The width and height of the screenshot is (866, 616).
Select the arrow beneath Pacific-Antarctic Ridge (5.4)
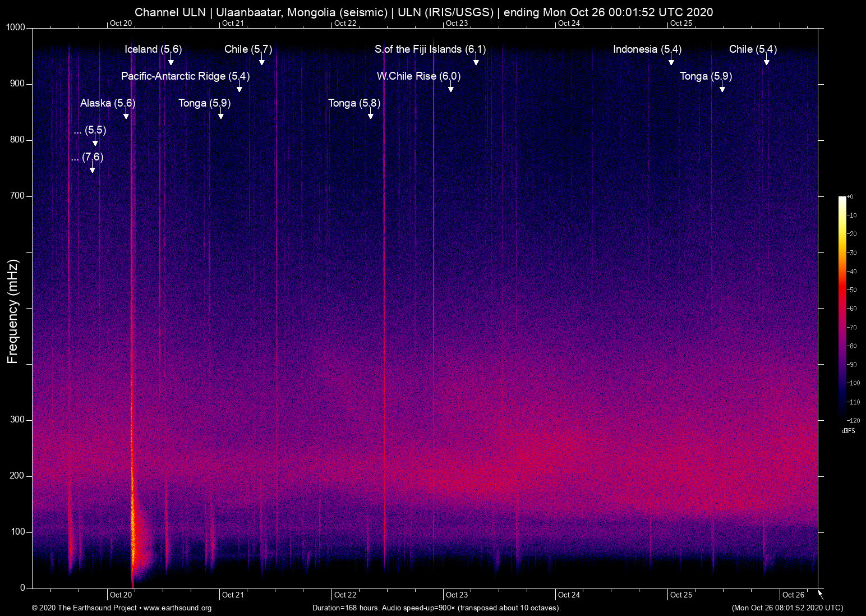tap(239, 88)
